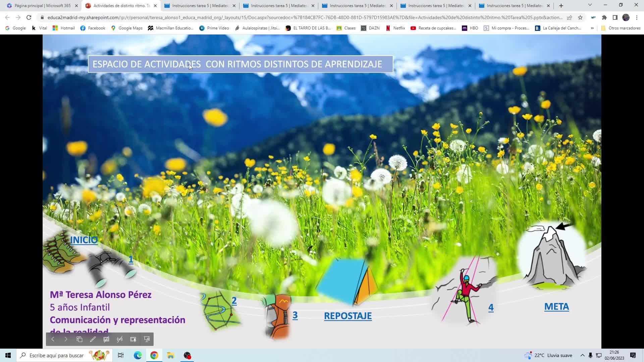
Task: Click activity number 4 link by climber
Action: (x=491, y=307)
